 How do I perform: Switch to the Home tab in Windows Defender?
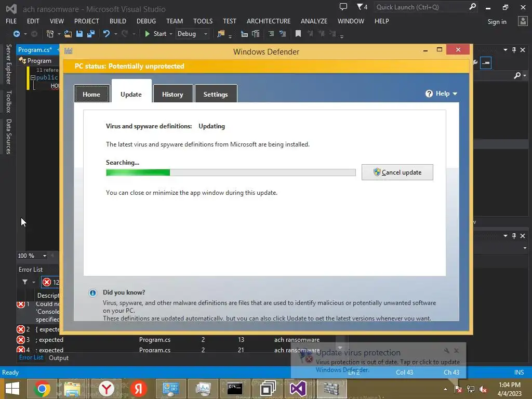pyautogui.click(x=91, y=94)
